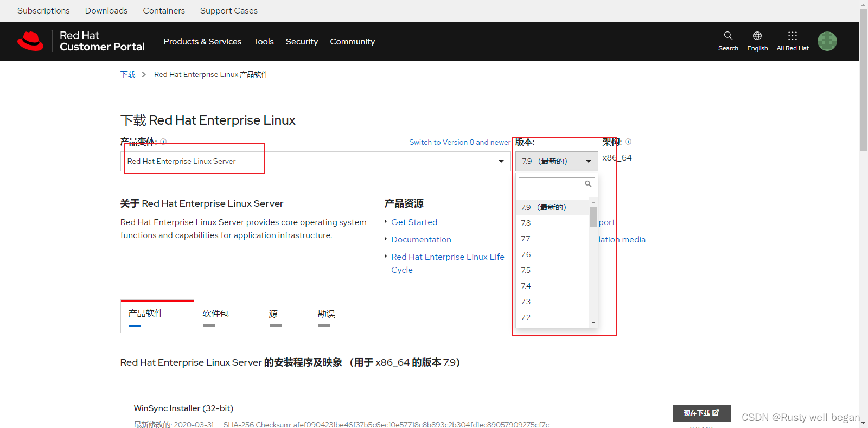Open Products & Services menu
This screenshot has height=428, width=868.
[202, 42]
